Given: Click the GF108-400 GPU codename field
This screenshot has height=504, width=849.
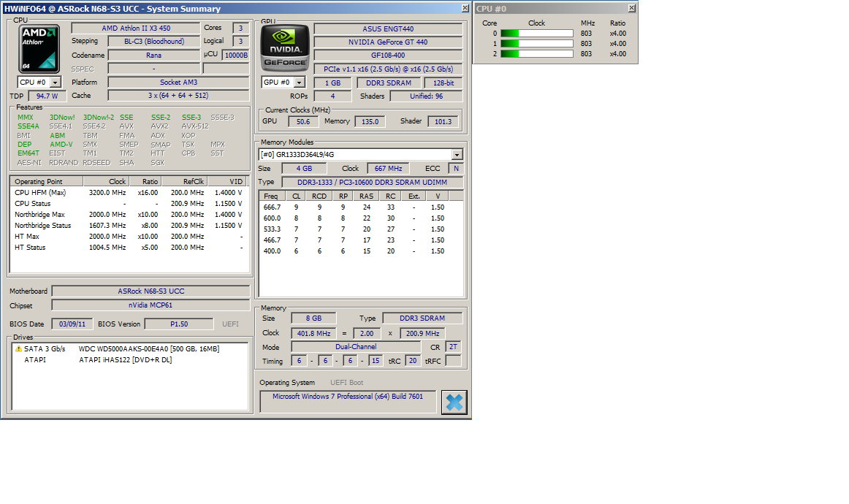Looking at the screenshot, I should tap(388, 56).
